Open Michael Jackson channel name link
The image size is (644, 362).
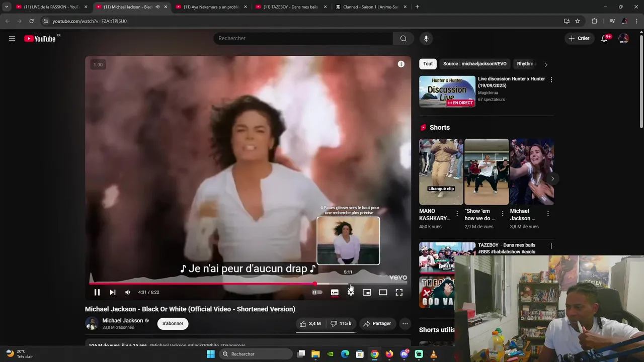point(123,320)
